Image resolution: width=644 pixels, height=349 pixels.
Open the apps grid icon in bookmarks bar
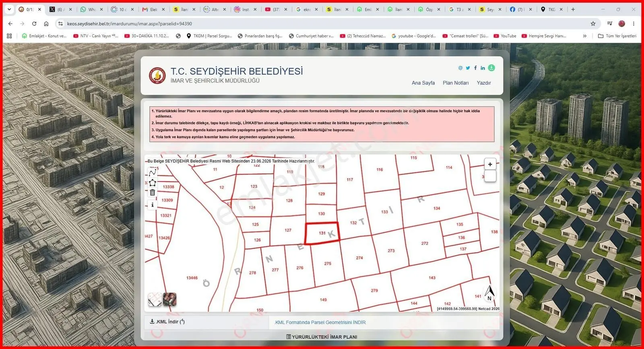tap(9, 36)
